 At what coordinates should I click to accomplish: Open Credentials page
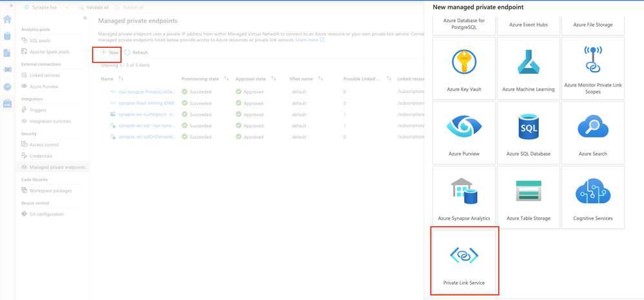(41, 155)
